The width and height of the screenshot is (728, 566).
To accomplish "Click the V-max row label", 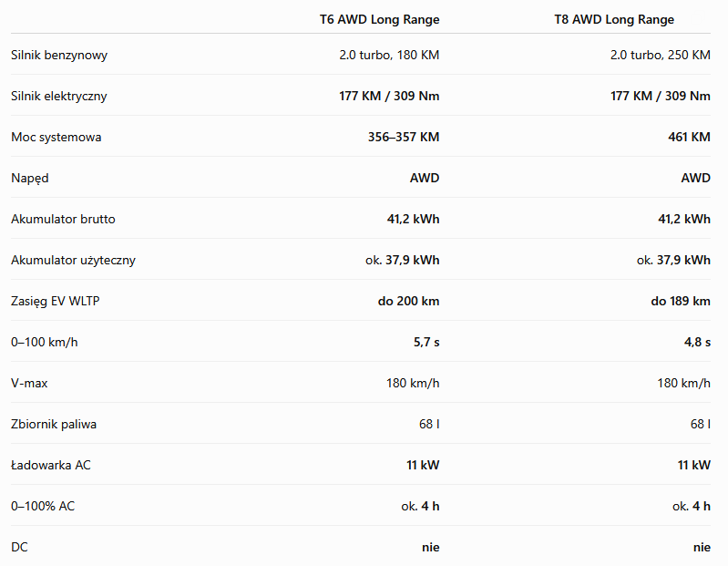I will click(x=29, y=383).
